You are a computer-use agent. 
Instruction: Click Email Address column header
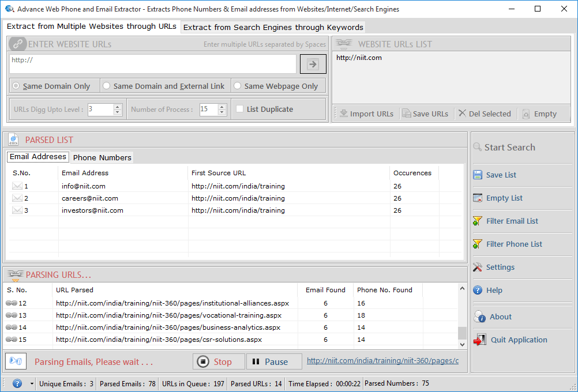point(123,173)
